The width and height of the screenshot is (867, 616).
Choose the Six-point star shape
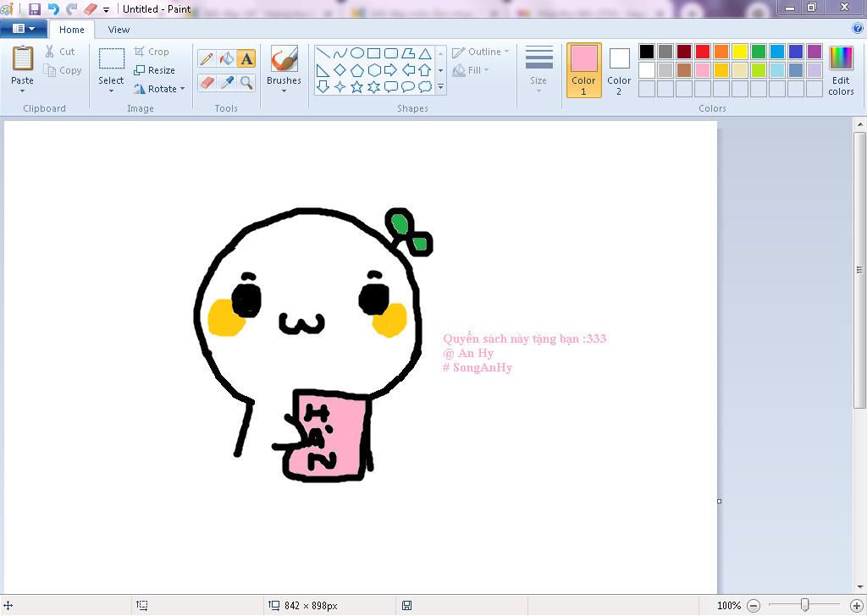373,87
